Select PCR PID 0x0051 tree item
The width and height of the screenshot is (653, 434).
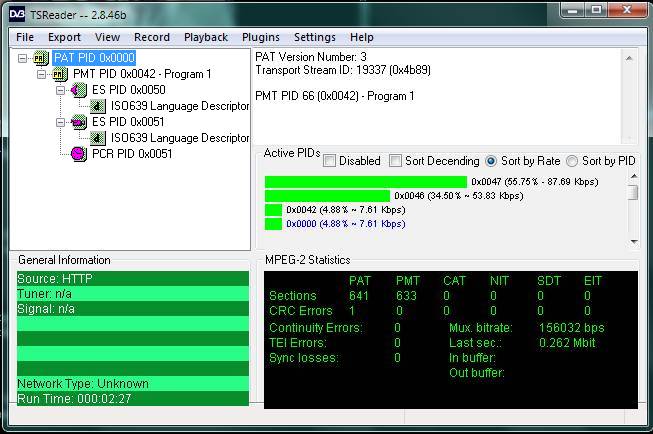132,154
